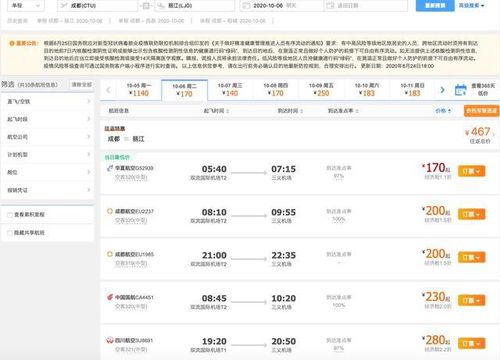Open booking dropdown for the ¥230 flight
Screen dimensions: 500x360
pos(471,300)
